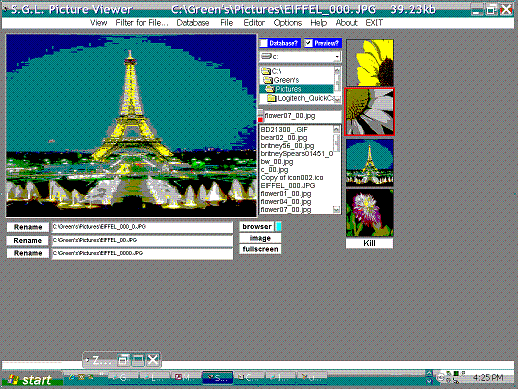Viewport: 518px width, 389px height.
Task: Select the red-bordered daisy thumbnail
Action: click(x=369, y=112)
